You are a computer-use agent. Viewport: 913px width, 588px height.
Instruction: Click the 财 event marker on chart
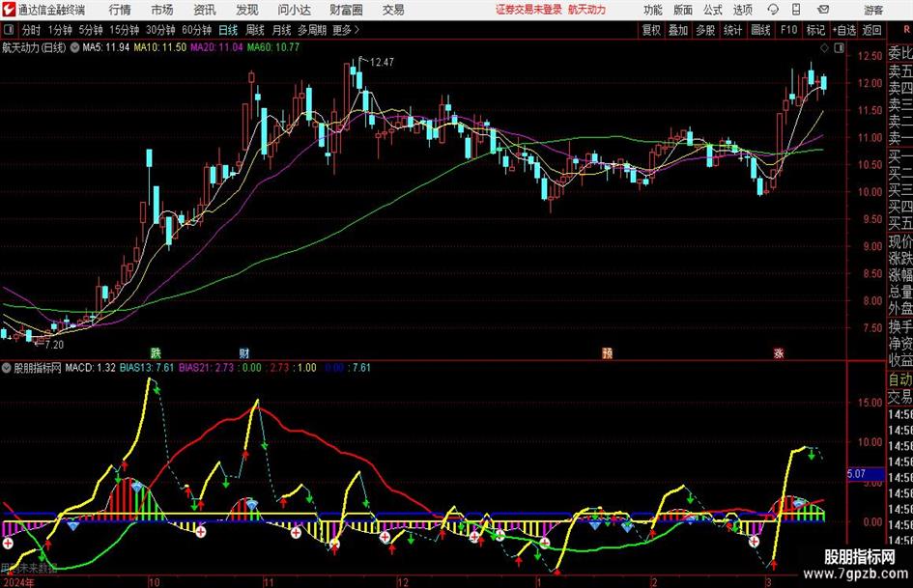tap(244, 352)
